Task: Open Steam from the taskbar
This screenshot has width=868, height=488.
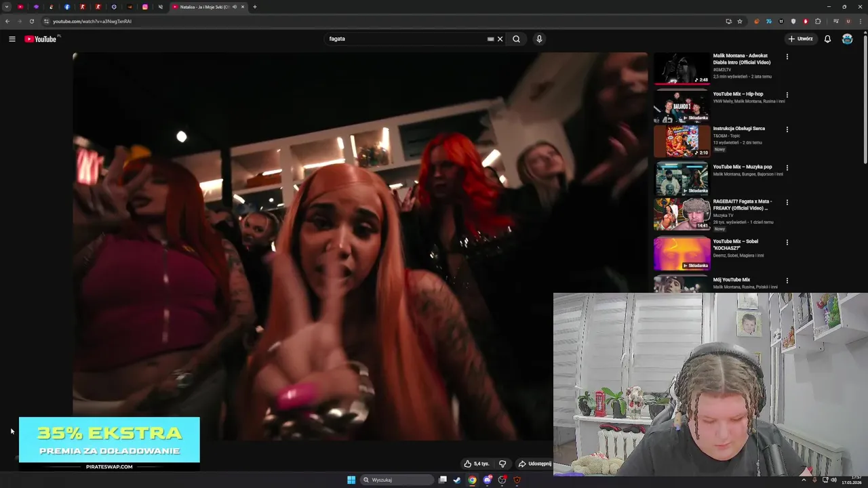Action: (457, 480)
